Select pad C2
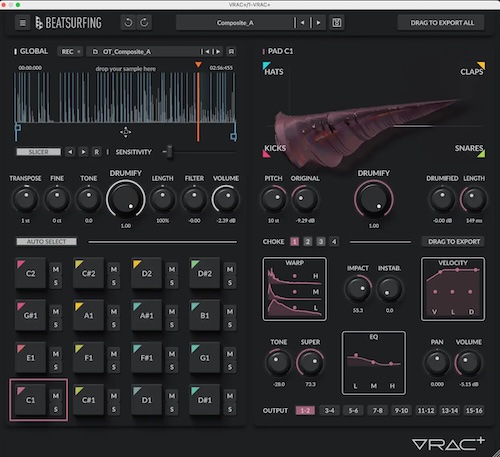This screenshot has width=500, height=457. (x=30, y=273)
